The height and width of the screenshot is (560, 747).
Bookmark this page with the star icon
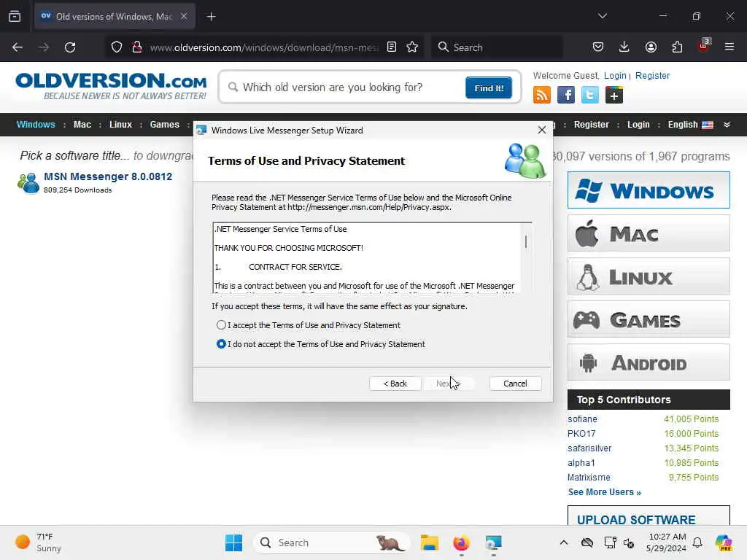pos(413,47)
